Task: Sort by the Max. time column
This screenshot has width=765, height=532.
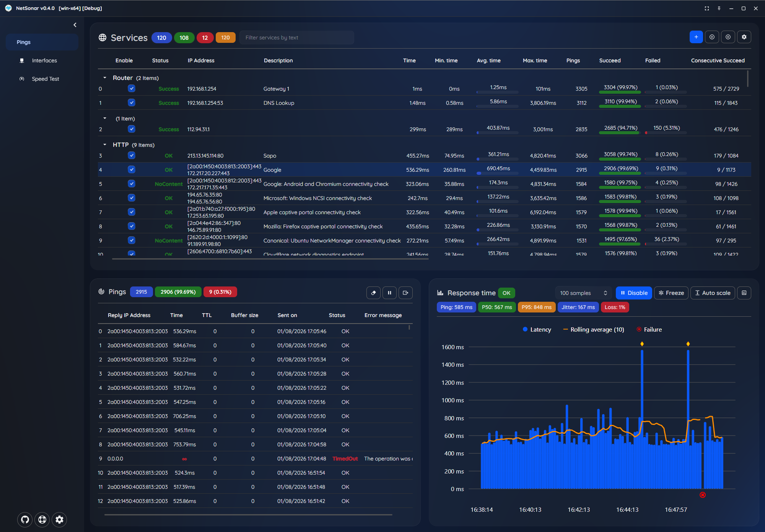Action: [535, 60]
